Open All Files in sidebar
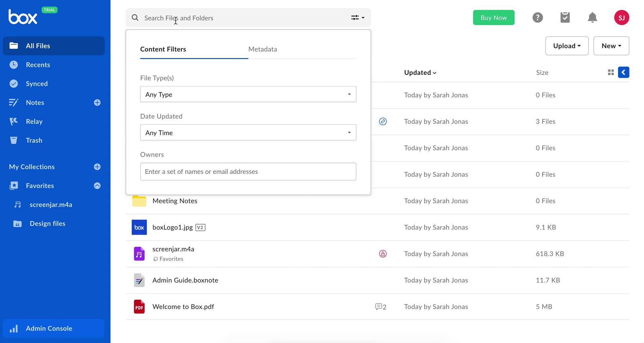The height and width of the screenshot is (343, 644). pyautogui.click(x=54, y=46)
